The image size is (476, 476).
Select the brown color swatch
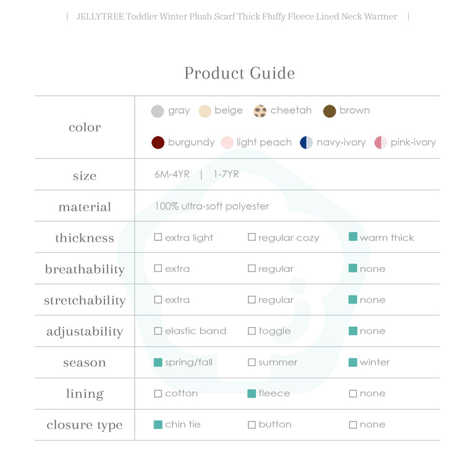(329, 111)
